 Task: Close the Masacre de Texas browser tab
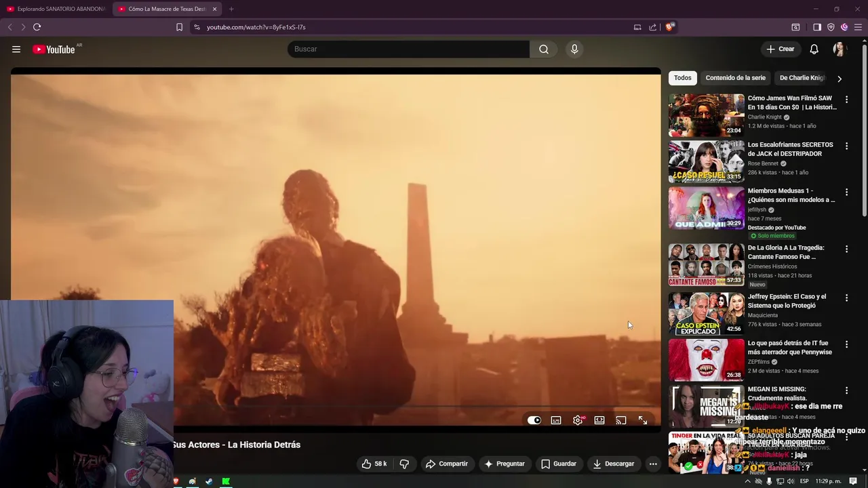[214, 9]
